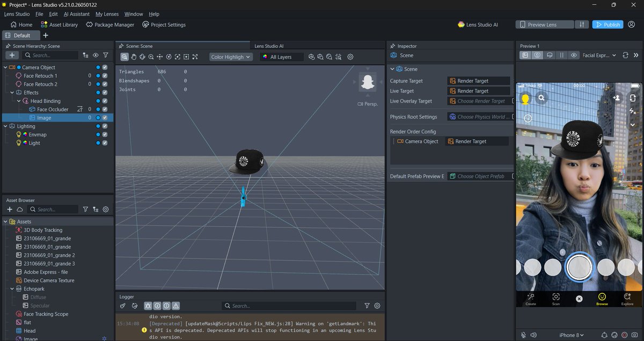Open the Logger filter funnel
This screenshot has width=644, height=341.
coord(367,306)
